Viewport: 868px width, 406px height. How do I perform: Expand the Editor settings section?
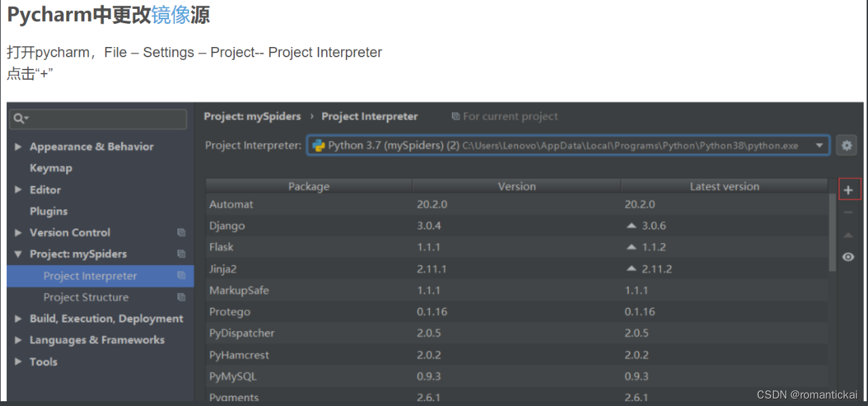pyautogui.click(x=18, y=189)
